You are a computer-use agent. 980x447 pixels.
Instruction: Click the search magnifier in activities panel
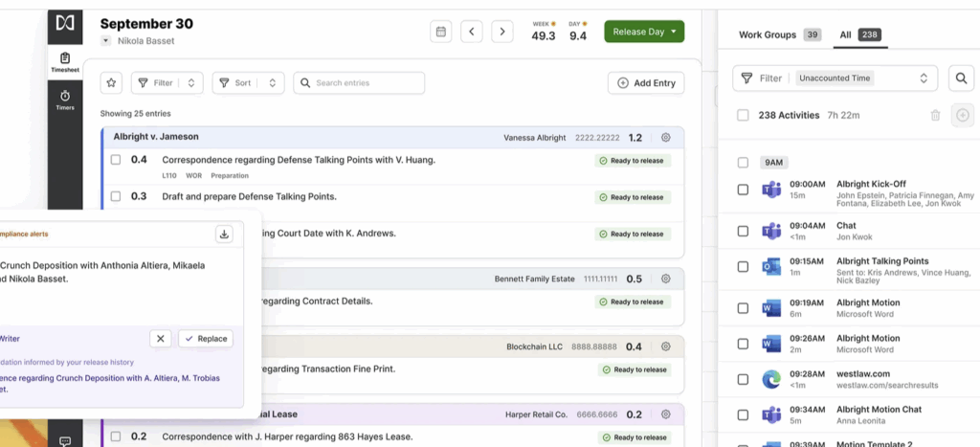click(960, 78)
